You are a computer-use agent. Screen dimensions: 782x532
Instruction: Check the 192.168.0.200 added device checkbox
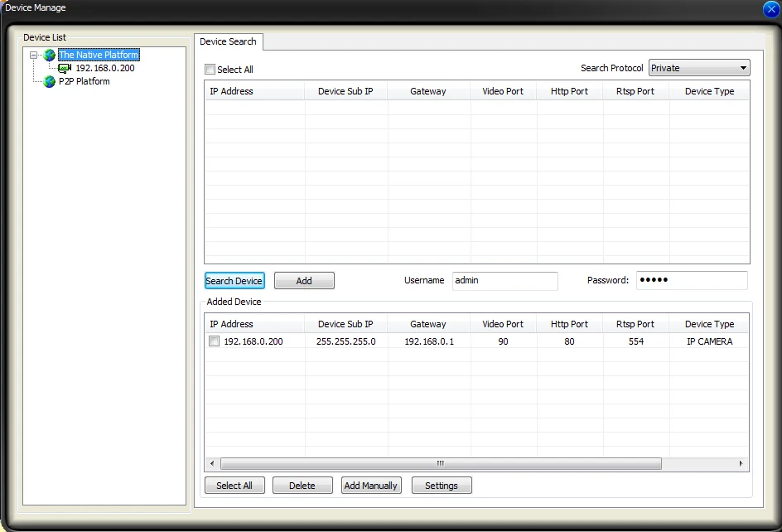(x=214, y=341)
